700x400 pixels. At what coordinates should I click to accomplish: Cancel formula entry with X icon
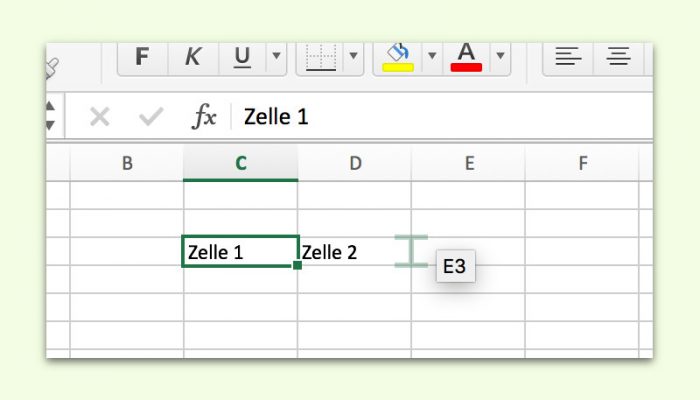[x=100, y=117]
